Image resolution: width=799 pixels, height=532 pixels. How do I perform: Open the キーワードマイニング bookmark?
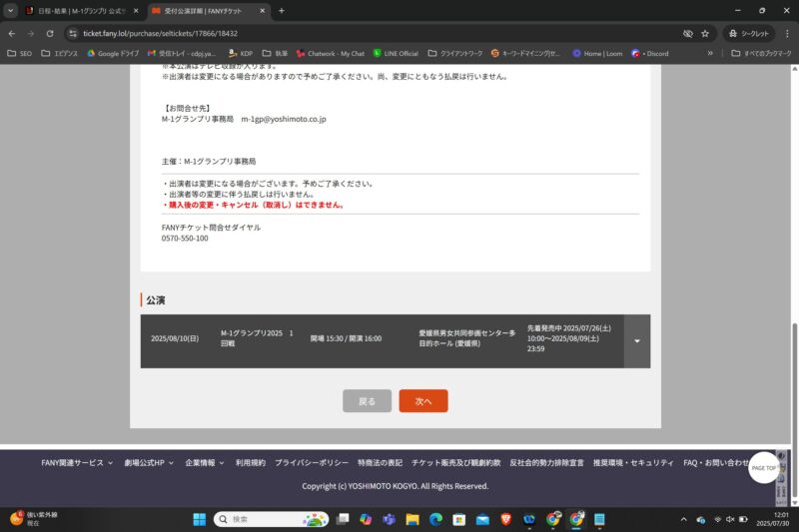click(x=525, y=54)
